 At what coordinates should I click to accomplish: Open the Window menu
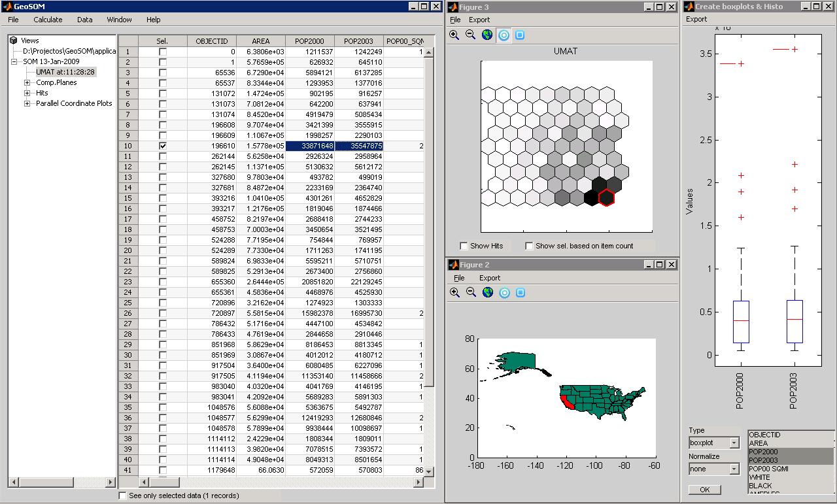[119, 20]
